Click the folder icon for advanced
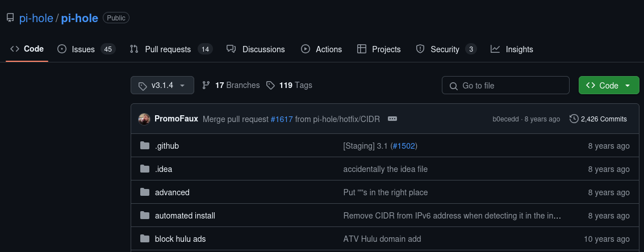This screenshot has height=252, width=644. coord(145,192)
